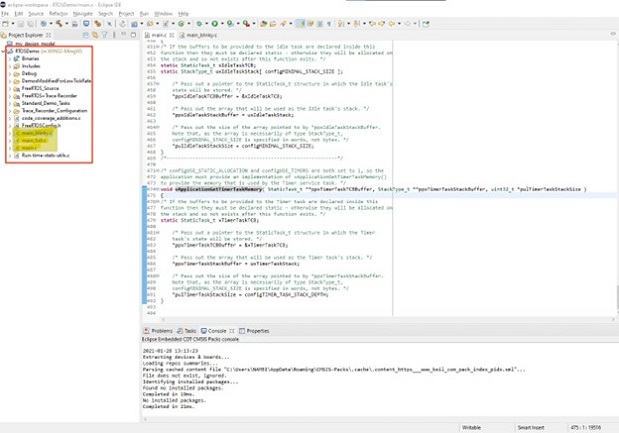Click the Back navigation arrow icon
The image size is (619, 433).
[392, 24]
